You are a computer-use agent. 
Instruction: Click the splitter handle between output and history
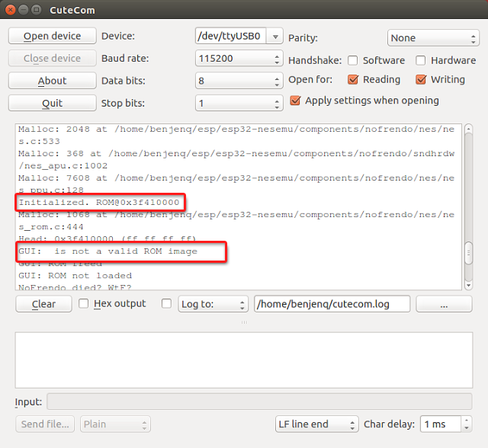(244, 322)
